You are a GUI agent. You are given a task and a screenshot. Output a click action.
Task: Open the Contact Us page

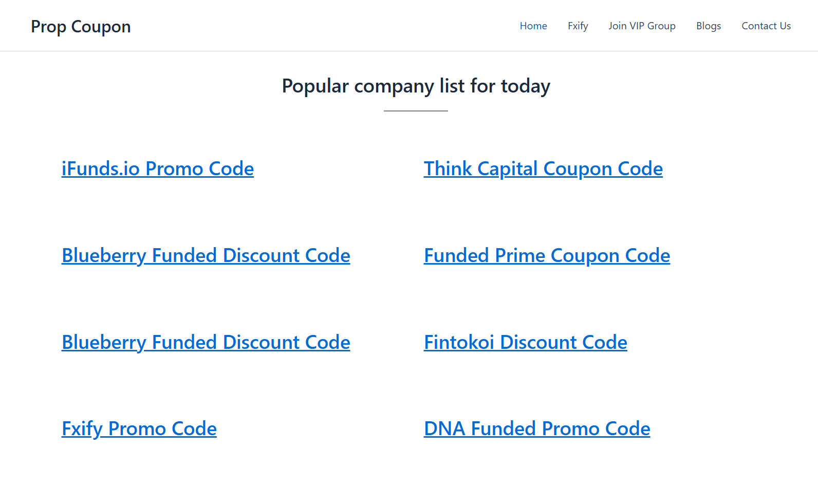[766, 26]
